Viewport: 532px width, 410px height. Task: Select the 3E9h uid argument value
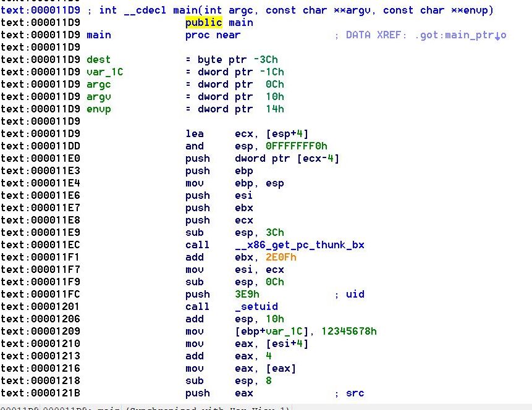[x=247, y=294]
